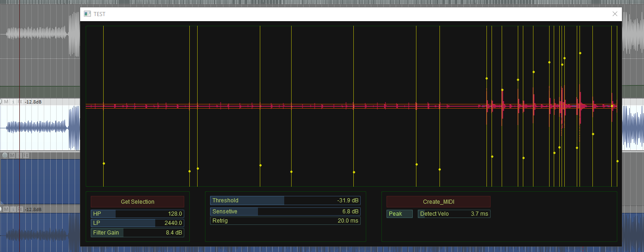
Task: Open item info on the white-background item
Action: pos(13,102)
